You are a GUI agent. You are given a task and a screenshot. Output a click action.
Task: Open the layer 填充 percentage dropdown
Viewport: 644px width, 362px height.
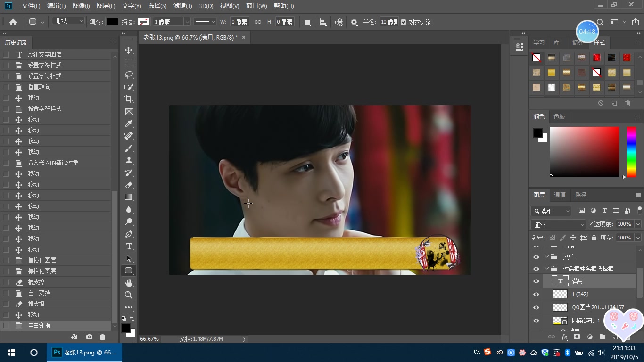click(x=638, y=238)
